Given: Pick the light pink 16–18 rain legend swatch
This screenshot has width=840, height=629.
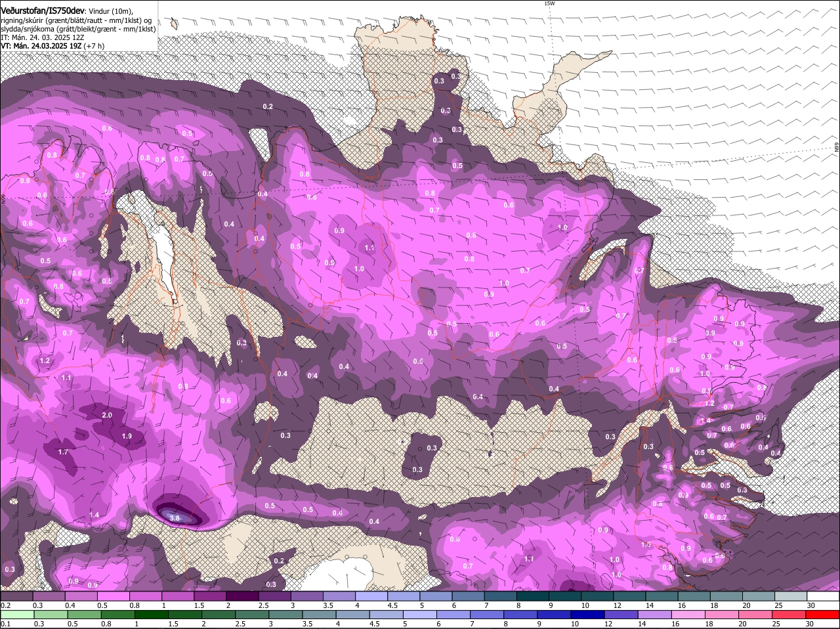Looking at the screenshot, I should pyautogui.click(x=687, y=615).
